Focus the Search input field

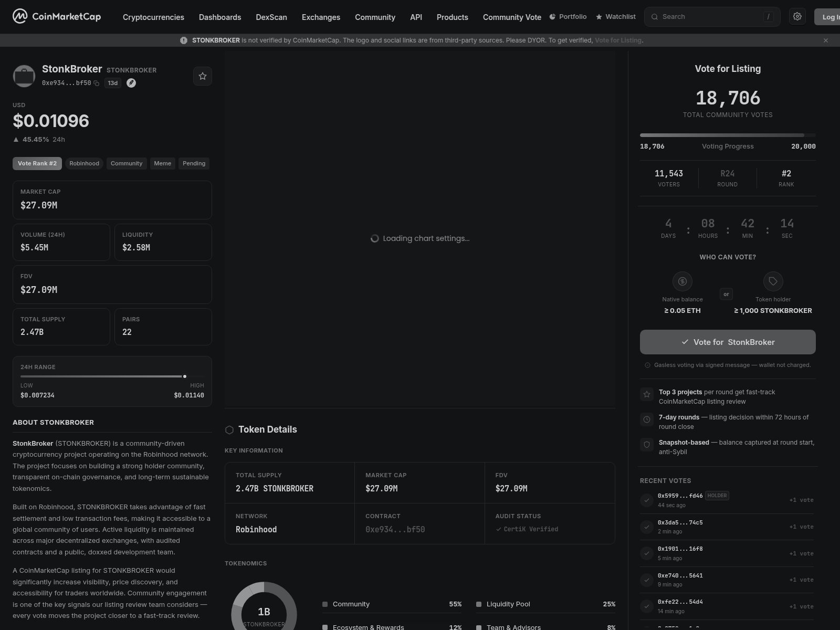(x=712, y=17)
